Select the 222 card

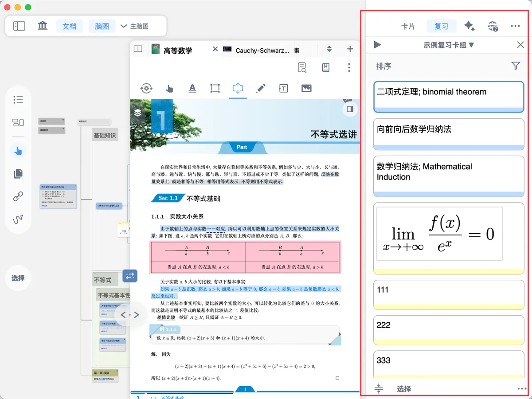449,330
